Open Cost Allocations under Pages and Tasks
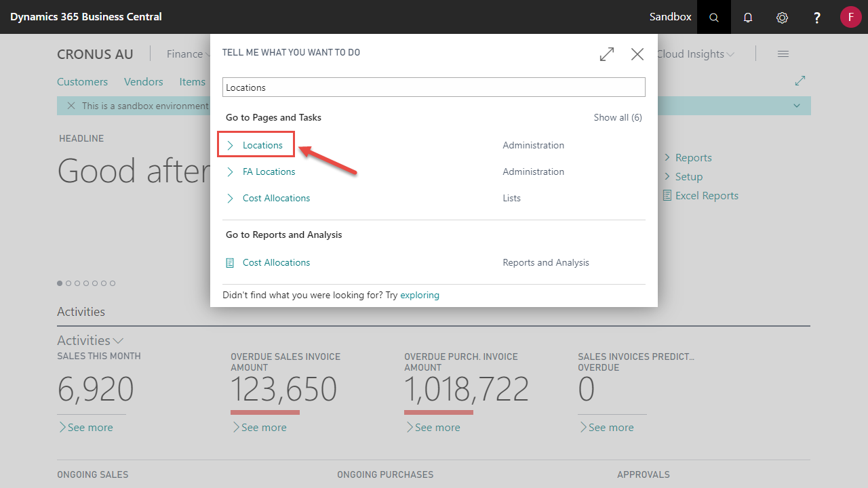The width and height of the screenshot is (868, 488). tap(276, 198)
